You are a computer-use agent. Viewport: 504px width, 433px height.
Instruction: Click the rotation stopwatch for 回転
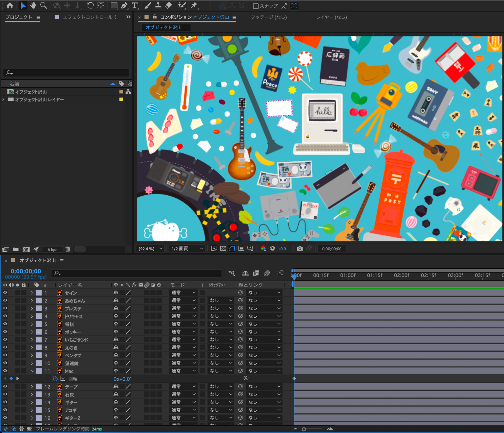[55, 379]
